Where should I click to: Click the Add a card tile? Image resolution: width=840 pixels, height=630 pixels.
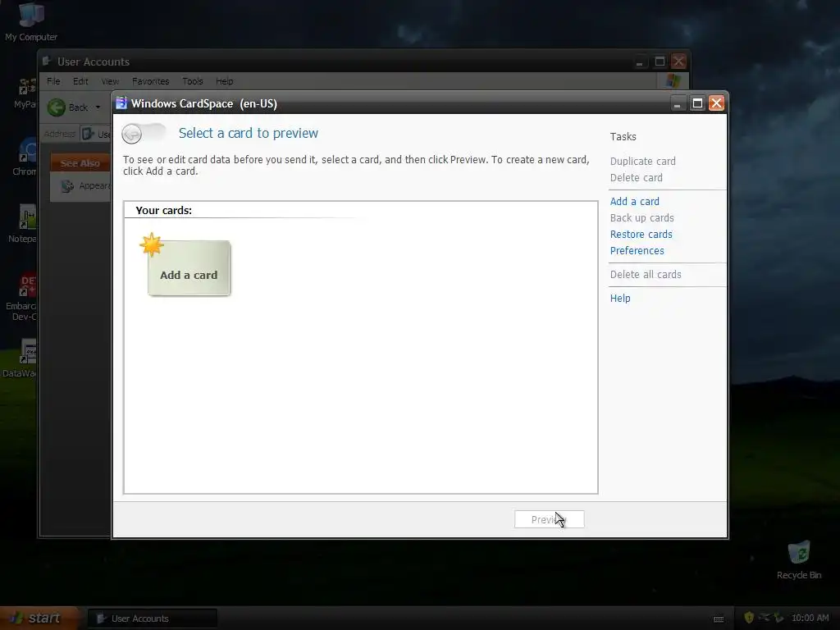coord(189,268)
